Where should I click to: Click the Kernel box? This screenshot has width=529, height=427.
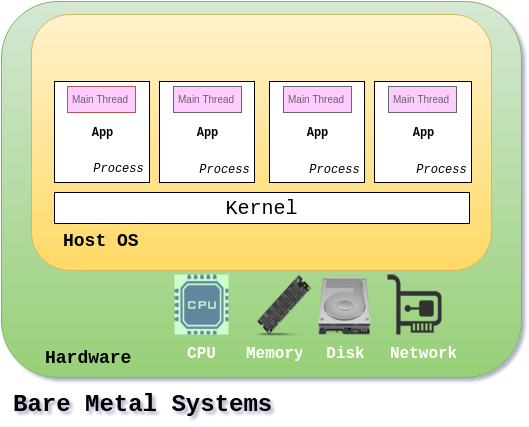coord(262,208)
